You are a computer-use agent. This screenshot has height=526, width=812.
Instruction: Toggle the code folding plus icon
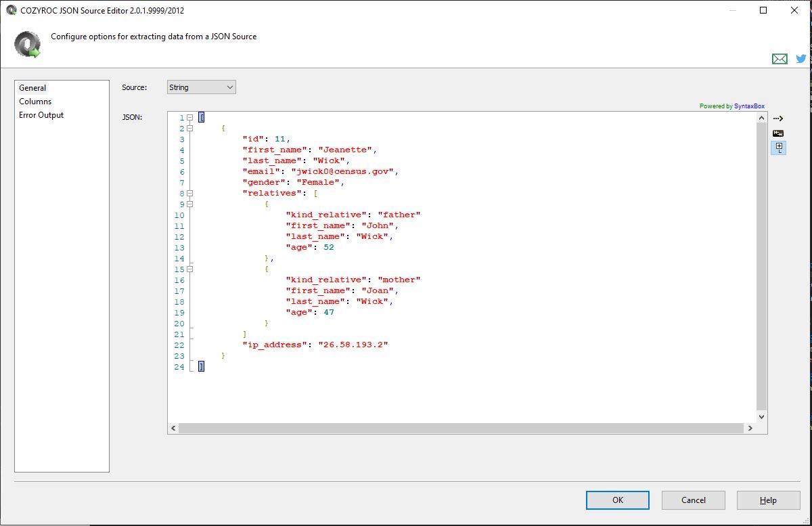(x=778, y=148)
